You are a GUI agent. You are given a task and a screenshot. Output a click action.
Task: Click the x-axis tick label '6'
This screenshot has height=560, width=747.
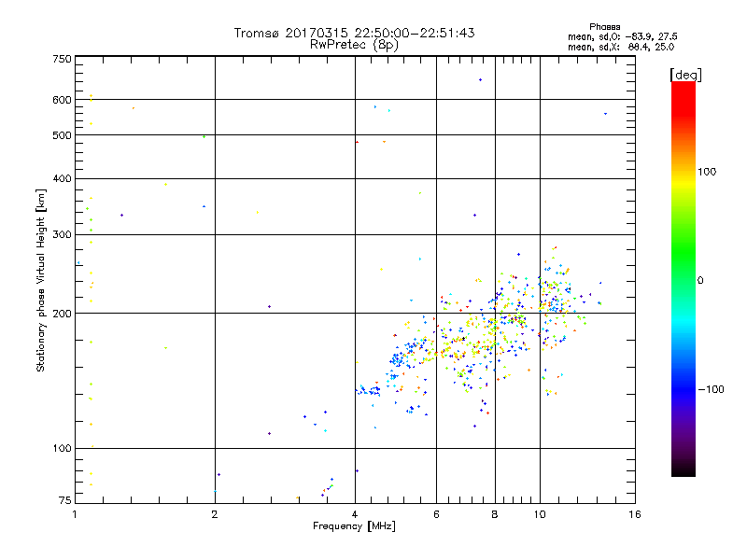tap(436, 514)
